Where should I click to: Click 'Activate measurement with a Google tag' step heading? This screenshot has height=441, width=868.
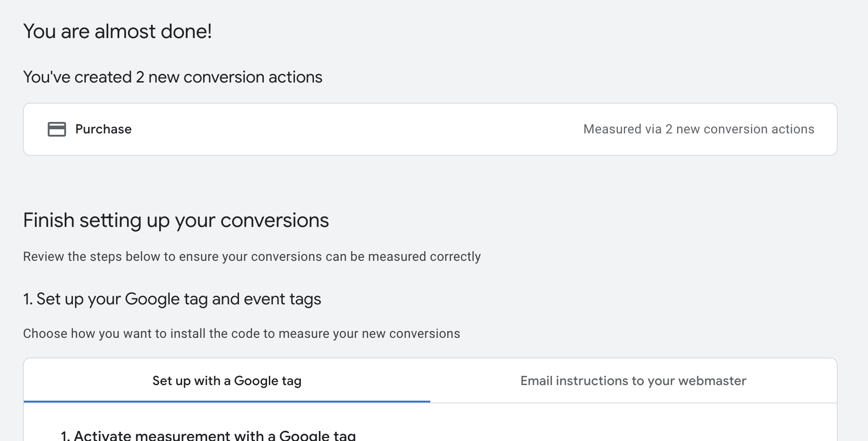[214, 435]
